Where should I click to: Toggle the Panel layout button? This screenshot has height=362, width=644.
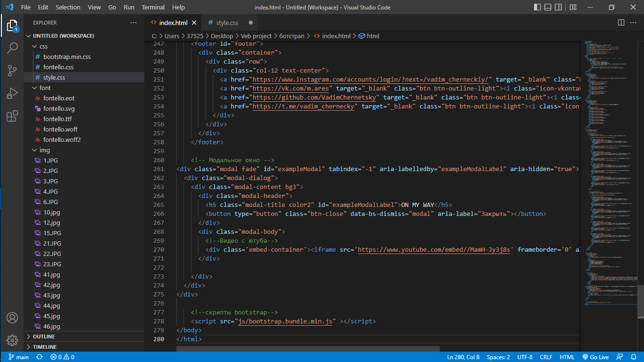549,8
